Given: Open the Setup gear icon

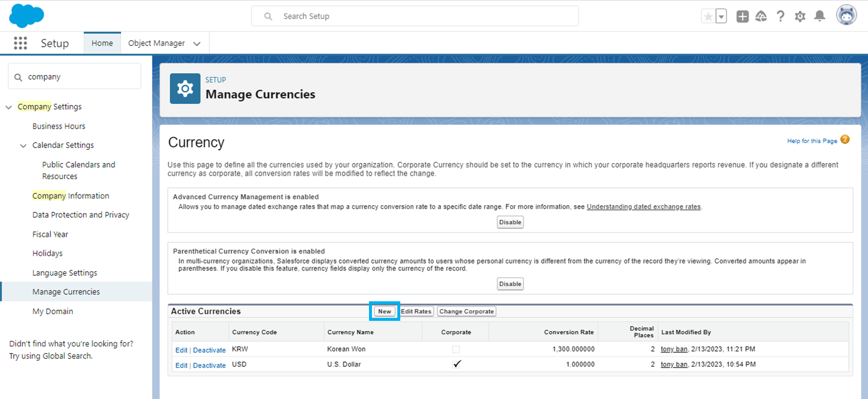Looking at the screenshot, I should click(800, 17).
